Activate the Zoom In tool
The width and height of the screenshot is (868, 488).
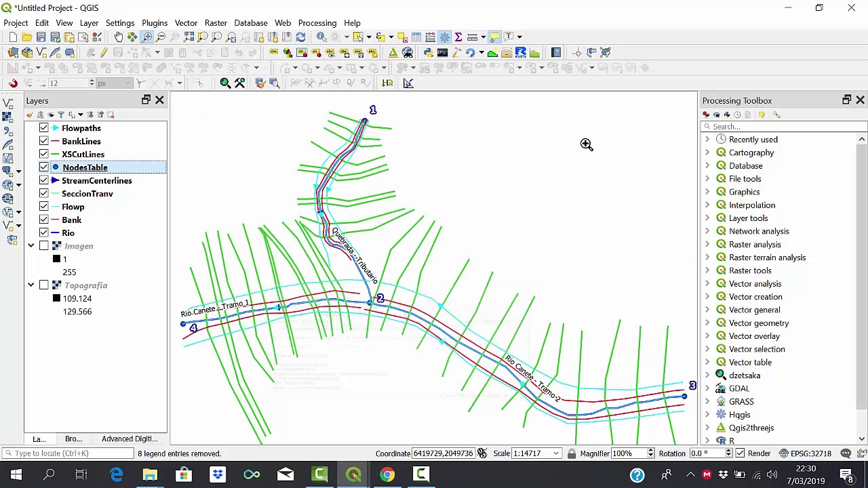point(146,37)
